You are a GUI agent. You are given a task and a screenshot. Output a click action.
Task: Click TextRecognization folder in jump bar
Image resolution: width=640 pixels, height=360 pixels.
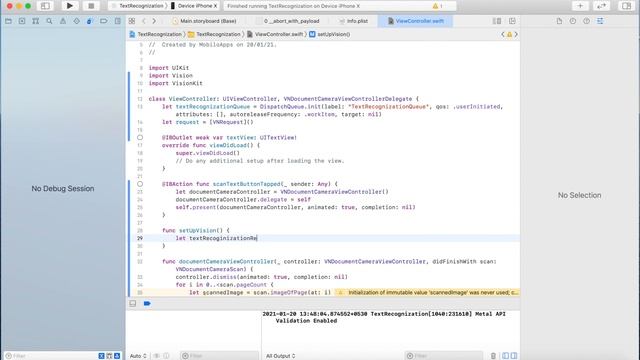[214, 34]
